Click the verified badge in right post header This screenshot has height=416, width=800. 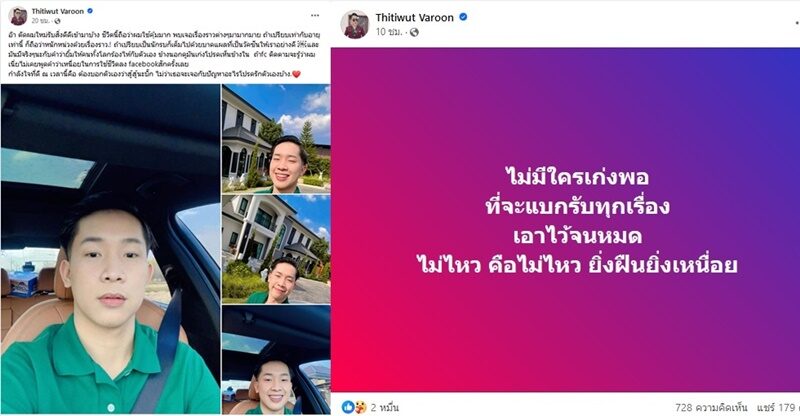[x=463, y=17]
